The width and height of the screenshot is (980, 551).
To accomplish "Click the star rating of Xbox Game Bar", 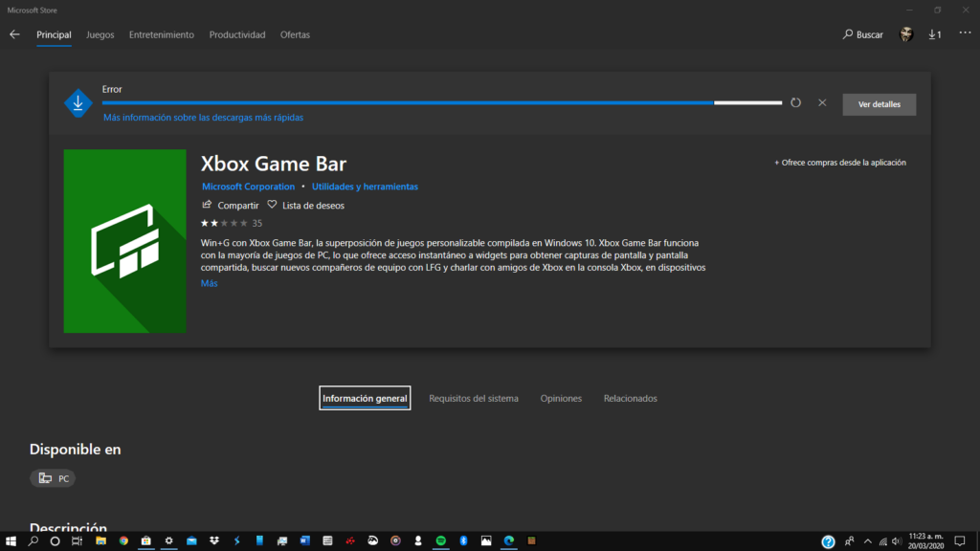I will pos(222,222).
